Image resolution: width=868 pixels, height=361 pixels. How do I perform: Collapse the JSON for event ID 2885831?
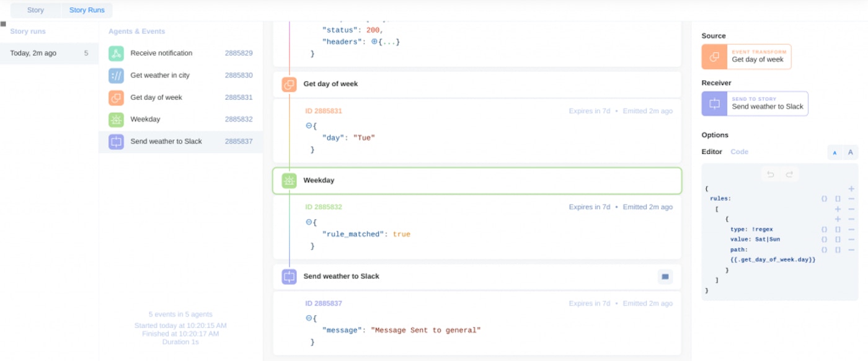pyautogui.click(x=309, y=126)
